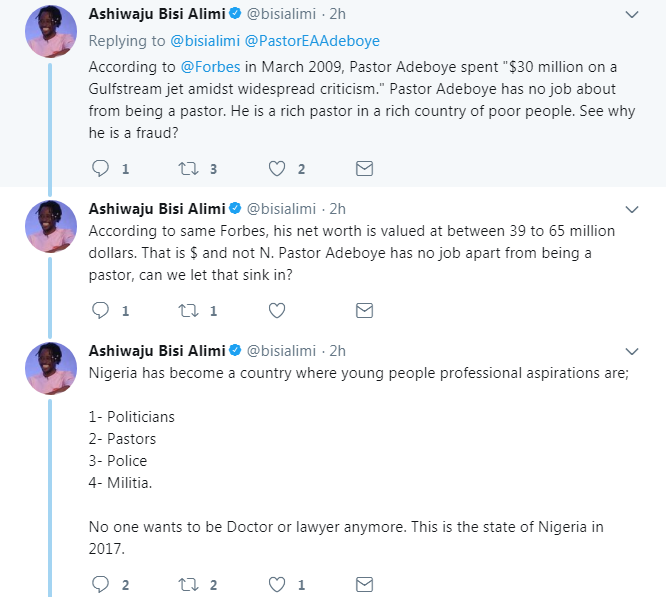
Task: Like the Gulfstream jet tweet
Action: [x=279, y=168]
